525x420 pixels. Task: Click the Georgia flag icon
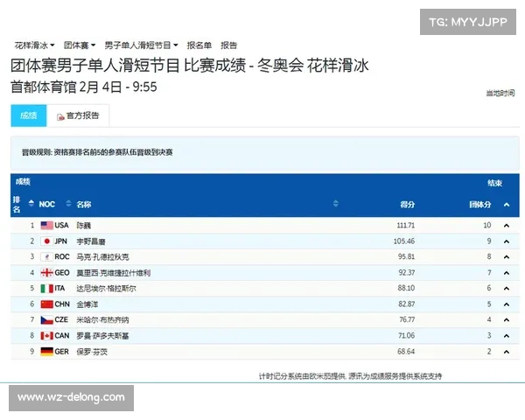(x=47, y=273)
